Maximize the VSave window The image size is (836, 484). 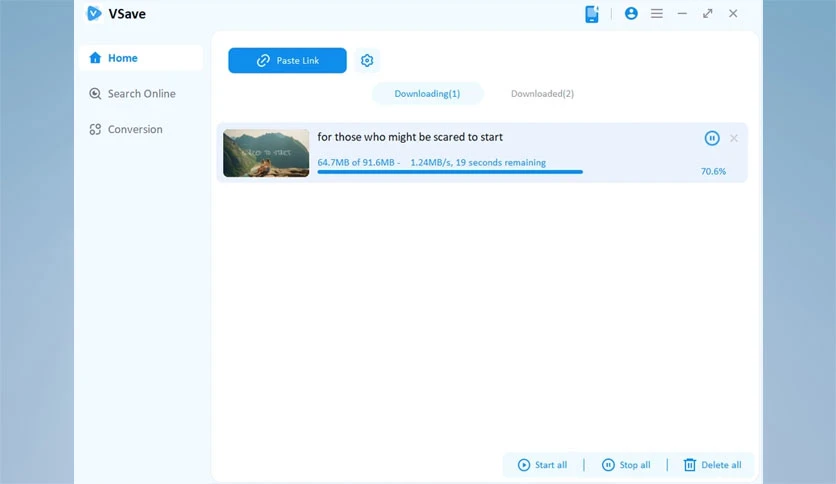(x=708, y=13)
